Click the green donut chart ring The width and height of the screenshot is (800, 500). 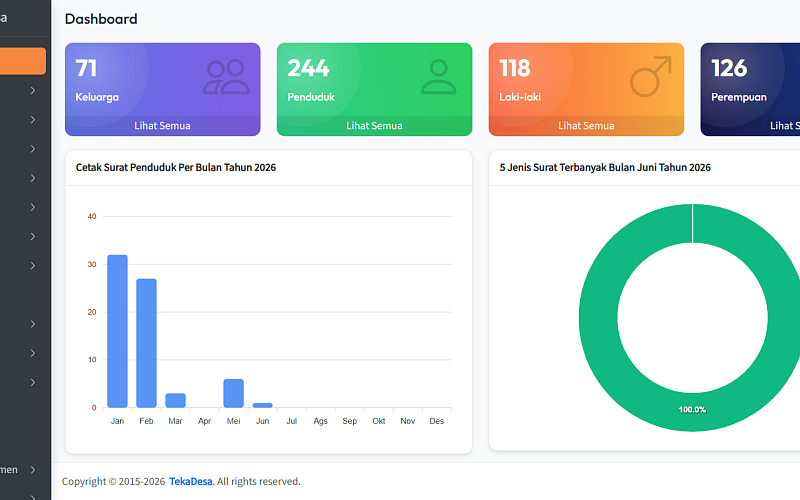[597, 317]
